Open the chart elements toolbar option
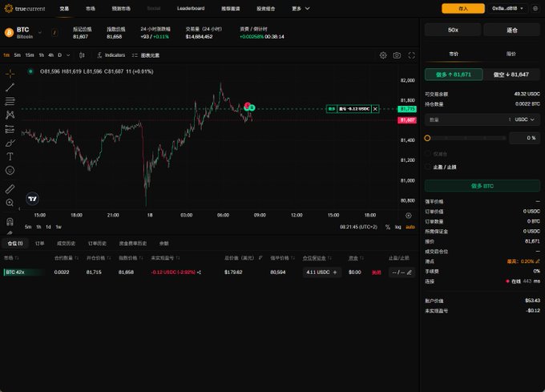 [x=146, y=55]
